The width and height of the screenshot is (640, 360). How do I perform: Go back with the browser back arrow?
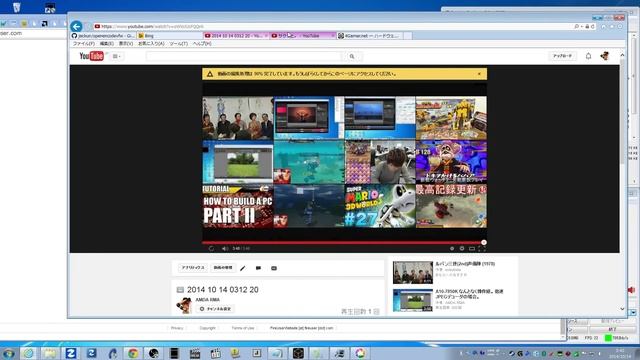tap(76, 27)
